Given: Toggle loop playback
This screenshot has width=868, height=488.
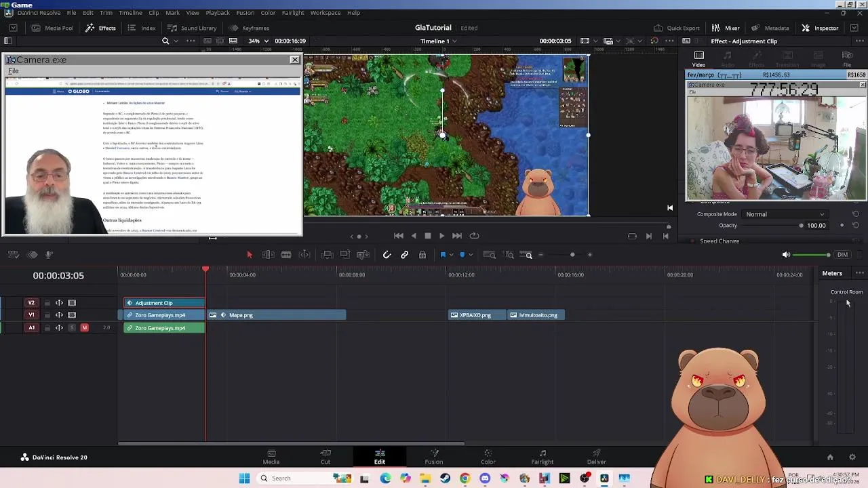Looking at the screenshot, I should tap(475, 236).
